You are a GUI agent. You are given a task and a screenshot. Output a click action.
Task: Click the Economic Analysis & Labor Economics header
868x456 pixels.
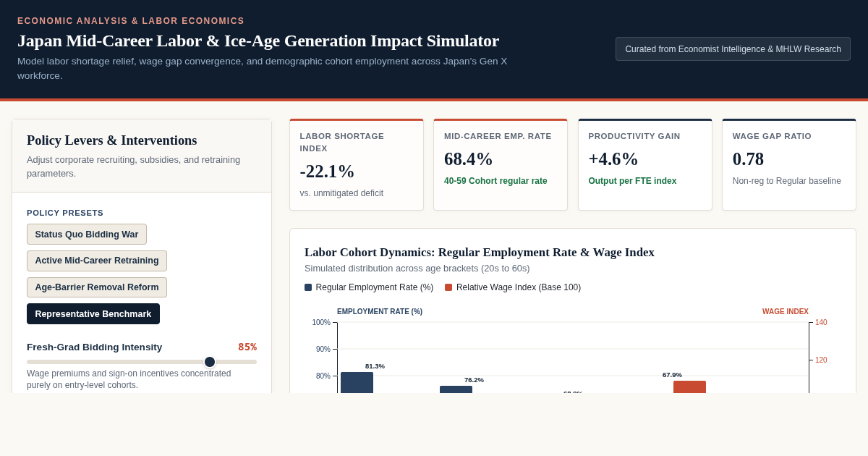pos(131,21)
